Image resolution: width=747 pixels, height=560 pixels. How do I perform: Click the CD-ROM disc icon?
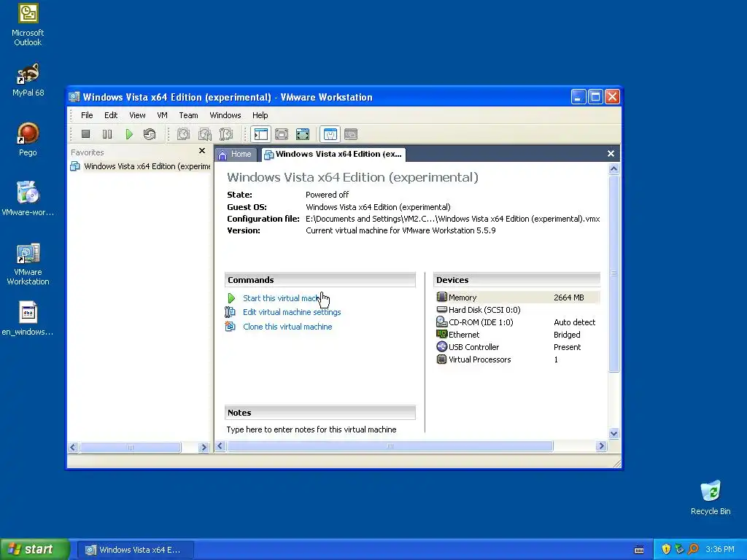click(441, 322)
